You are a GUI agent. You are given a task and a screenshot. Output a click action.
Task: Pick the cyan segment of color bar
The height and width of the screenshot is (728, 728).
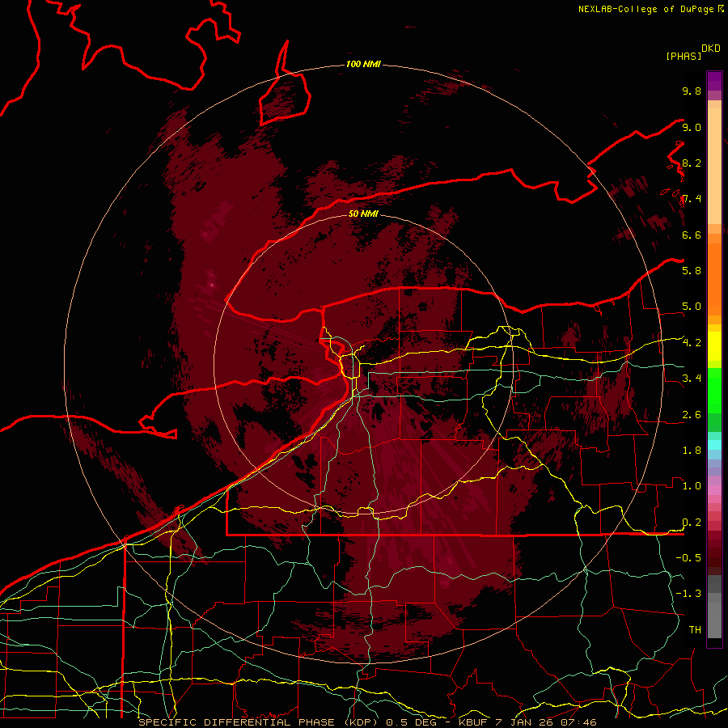click(714, 445)
